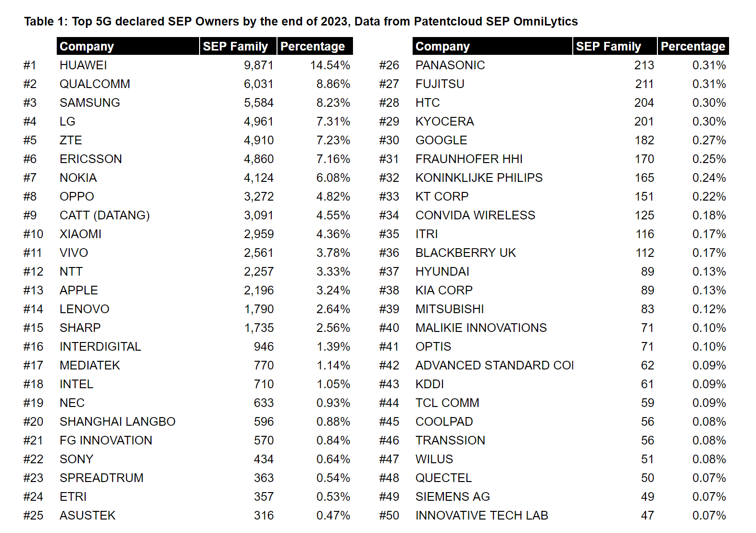
Task: Click the ERICSSON company name
Action: click(90, 159)
